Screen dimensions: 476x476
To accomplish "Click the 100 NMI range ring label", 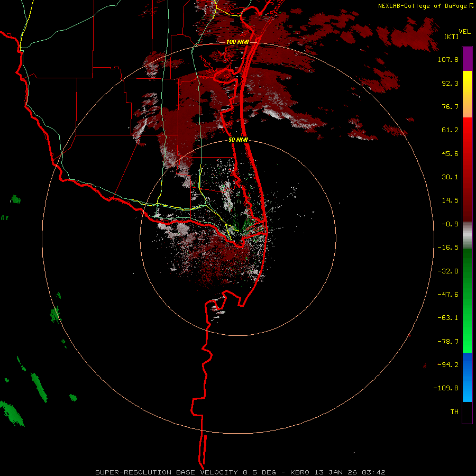I will click(237, 42).
